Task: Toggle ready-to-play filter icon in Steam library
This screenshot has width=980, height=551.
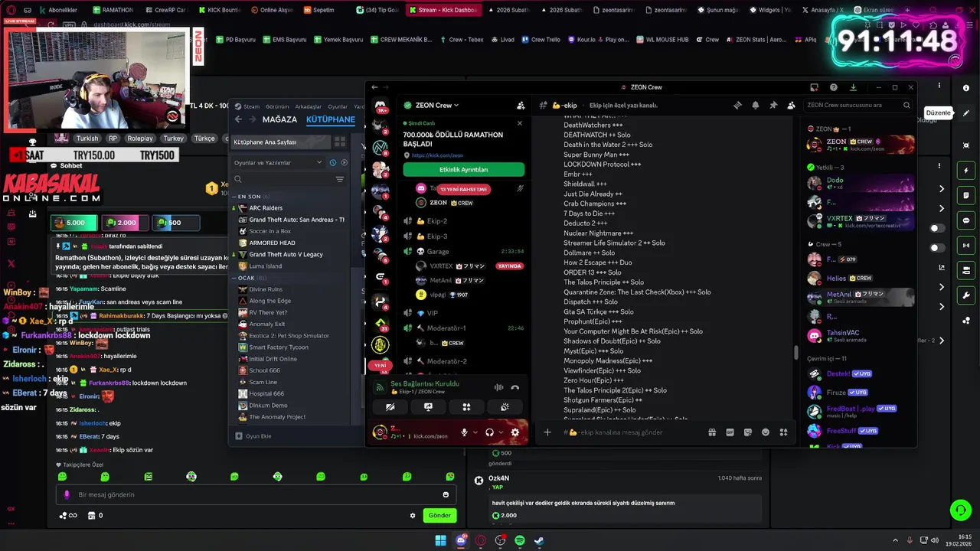Action: (x=345, y=162)
